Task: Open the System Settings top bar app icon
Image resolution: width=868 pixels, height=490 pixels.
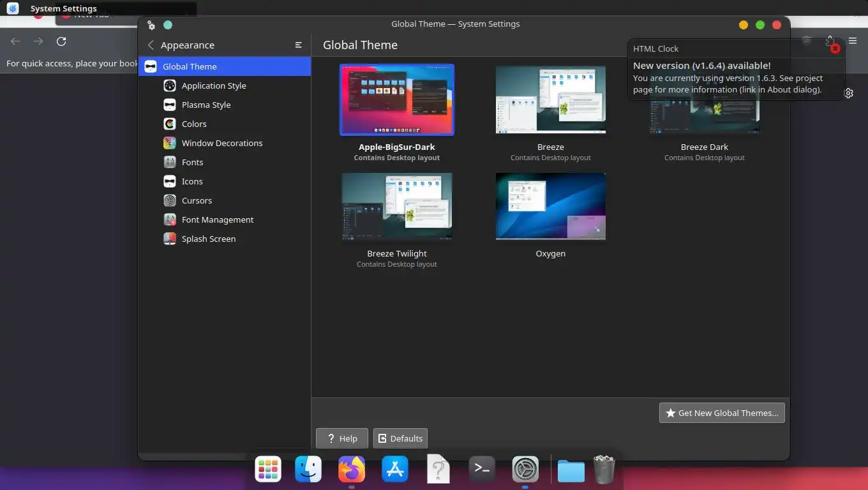Action: 13,8
